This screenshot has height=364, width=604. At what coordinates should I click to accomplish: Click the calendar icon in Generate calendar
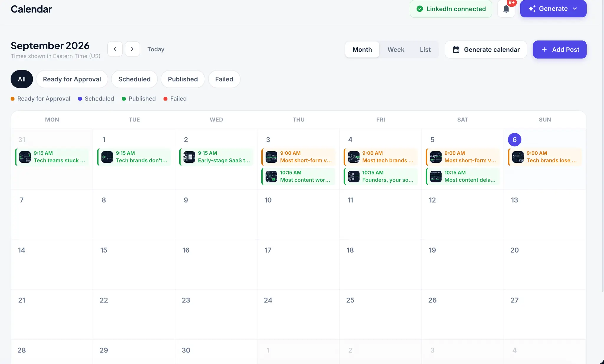coord(456,50)
